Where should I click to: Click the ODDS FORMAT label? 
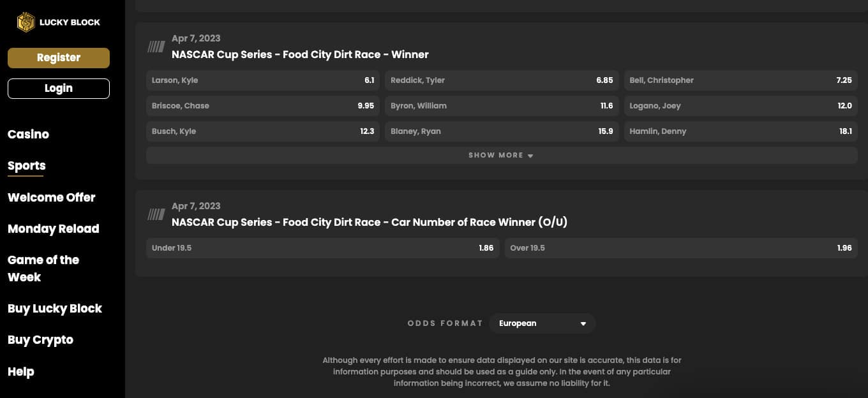click(445, 323)
